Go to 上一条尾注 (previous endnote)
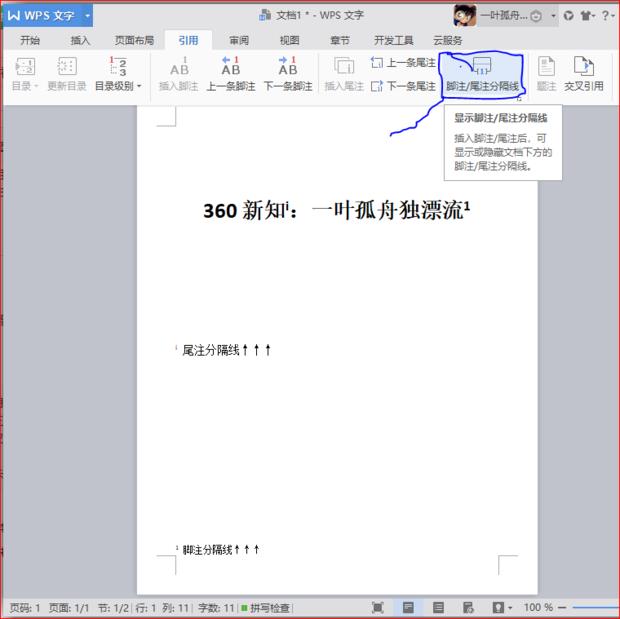620x619 pixels. [x=404, y=62]
